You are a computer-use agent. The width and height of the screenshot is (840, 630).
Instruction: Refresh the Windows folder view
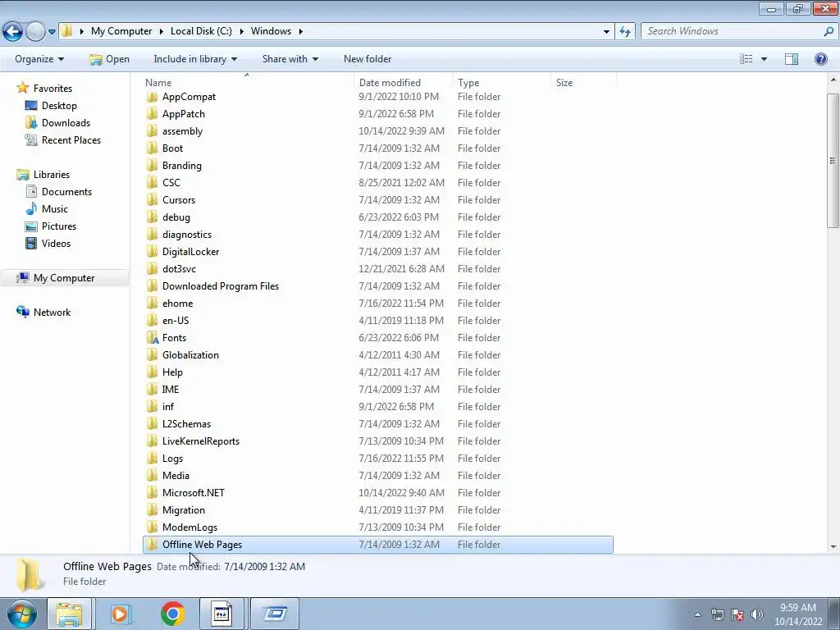click(x=625, y=31)
